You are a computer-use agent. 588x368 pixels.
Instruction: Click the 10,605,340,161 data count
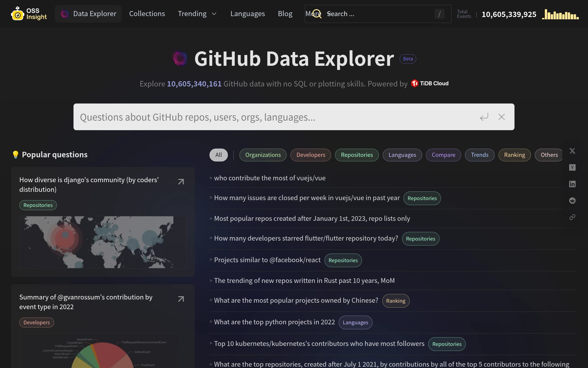[194, 84]
